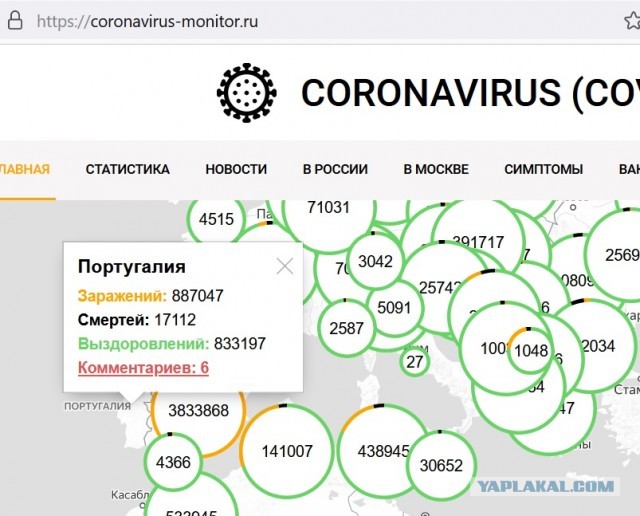
Task: Close the Португалия info popup
Action: pyautogui.click(x=285, y=266)
